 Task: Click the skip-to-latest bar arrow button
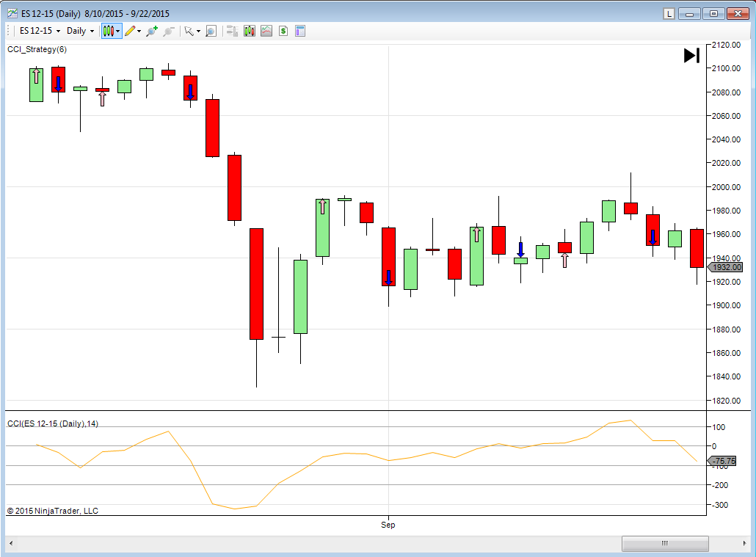click(x=691, y=56)
